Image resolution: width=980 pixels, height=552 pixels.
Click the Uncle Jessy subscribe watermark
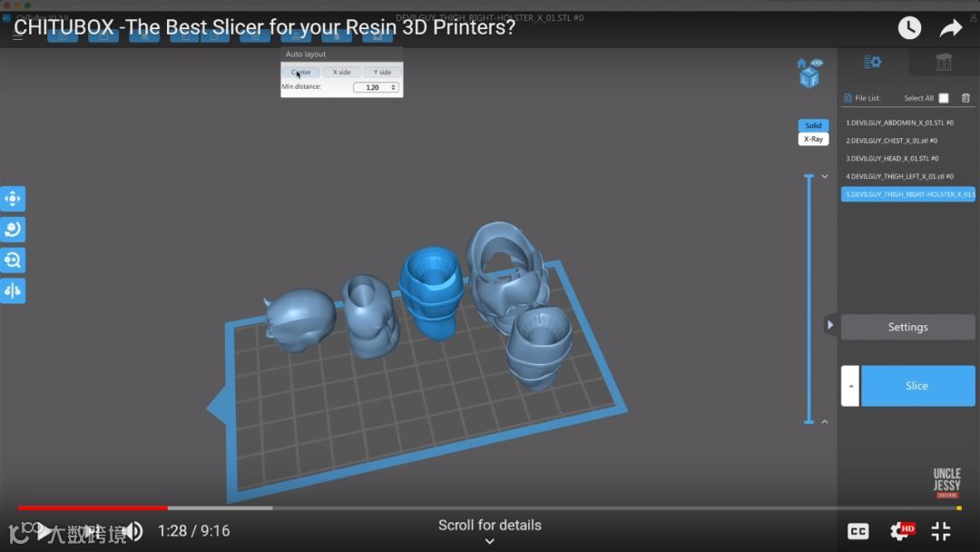click(946, 483)
